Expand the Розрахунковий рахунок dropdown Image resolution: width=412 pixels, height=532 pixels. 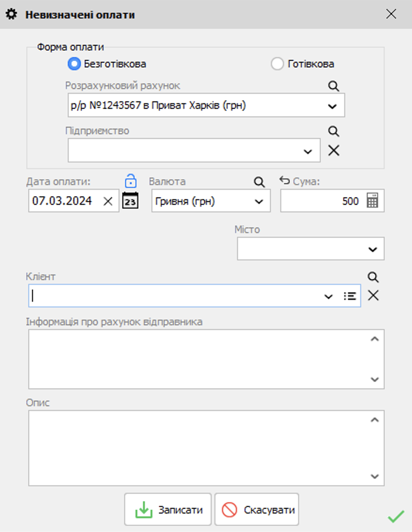click(332, 106)
